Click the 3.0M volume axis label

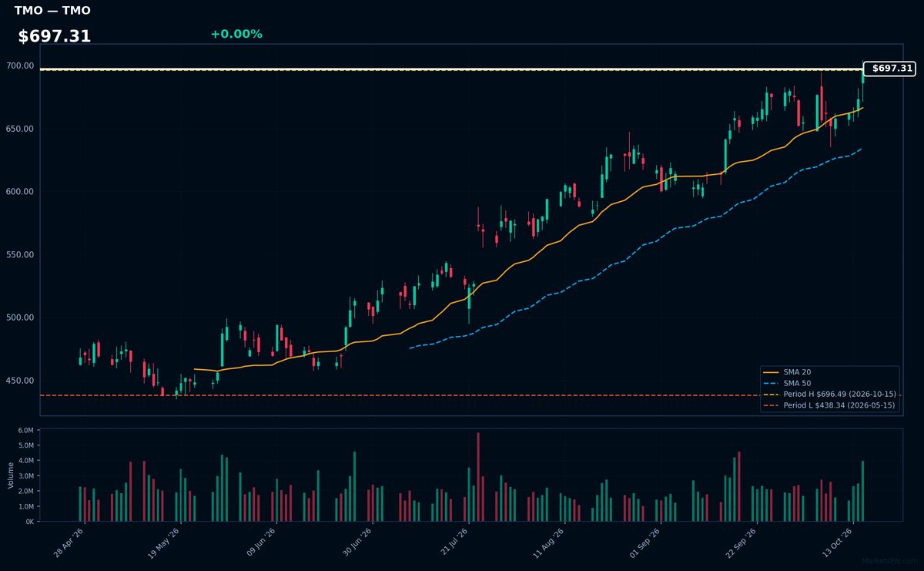(27, 476)
